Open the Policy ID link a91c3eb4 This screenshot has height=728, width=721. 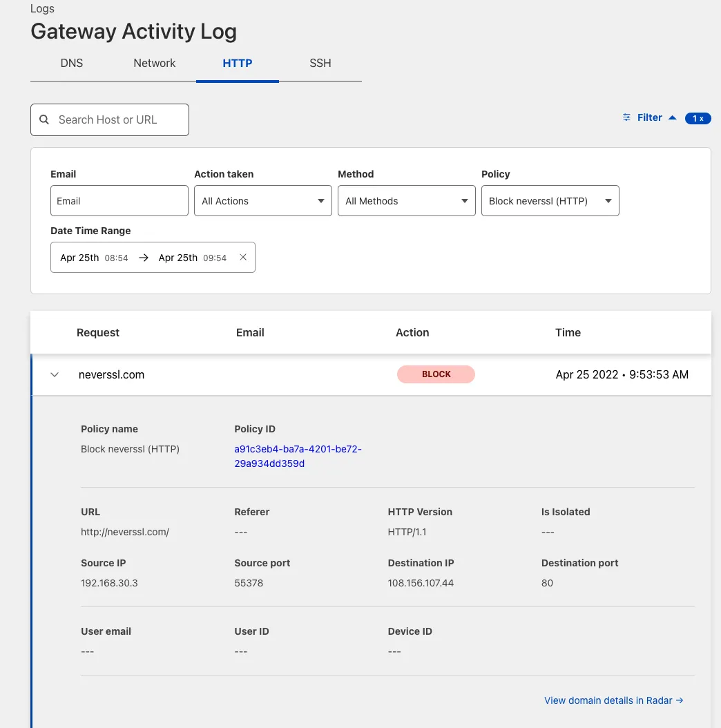point(298,456)
